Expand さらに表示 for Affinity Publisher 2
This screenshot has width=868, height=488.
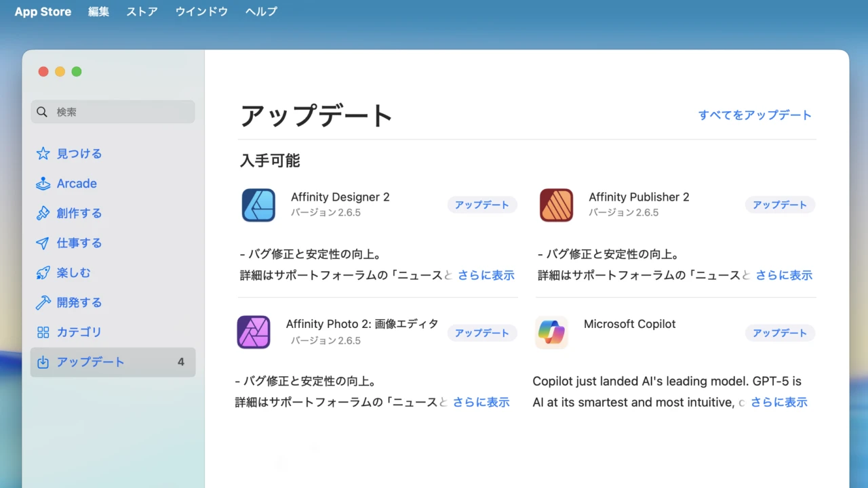[784, 275]
